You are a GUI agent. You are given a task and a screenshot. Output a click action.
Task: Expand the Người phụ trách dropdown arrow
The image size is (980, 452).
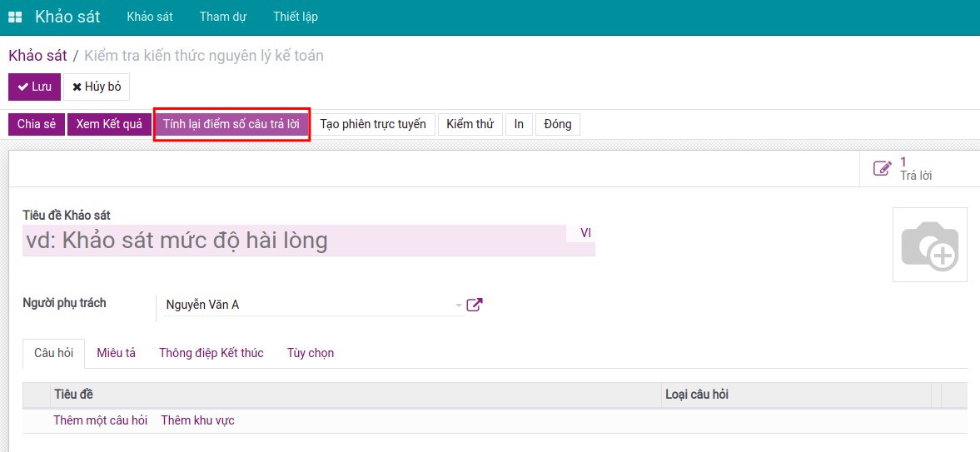click(x=458, y=305)
